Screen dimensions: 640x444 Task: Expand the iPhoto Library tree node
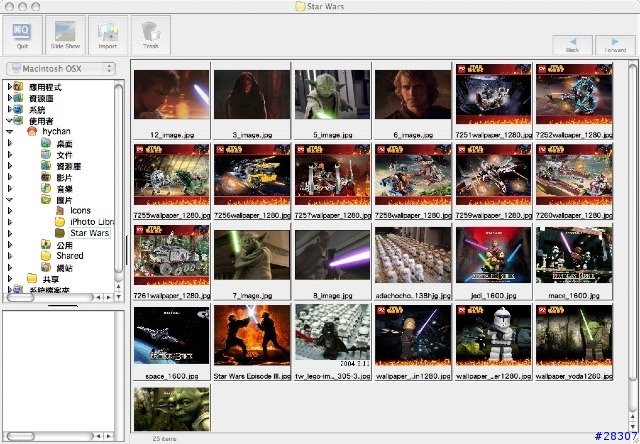click(x=9, y=222)
